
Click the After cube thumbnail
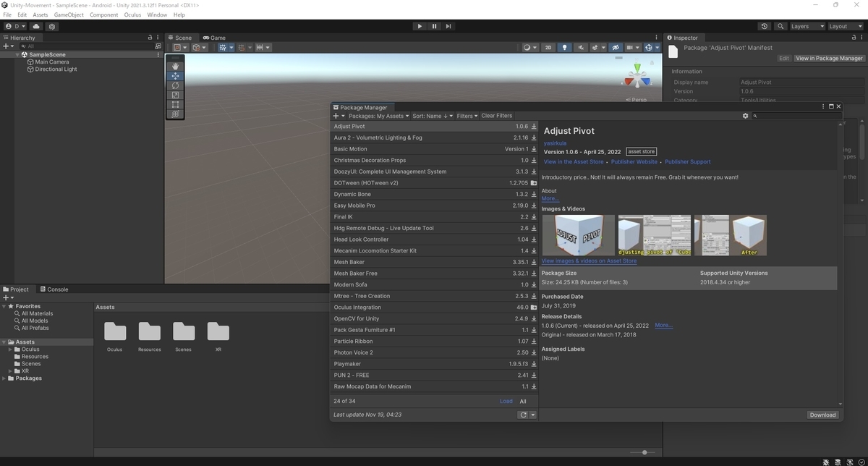click(731, 235)
